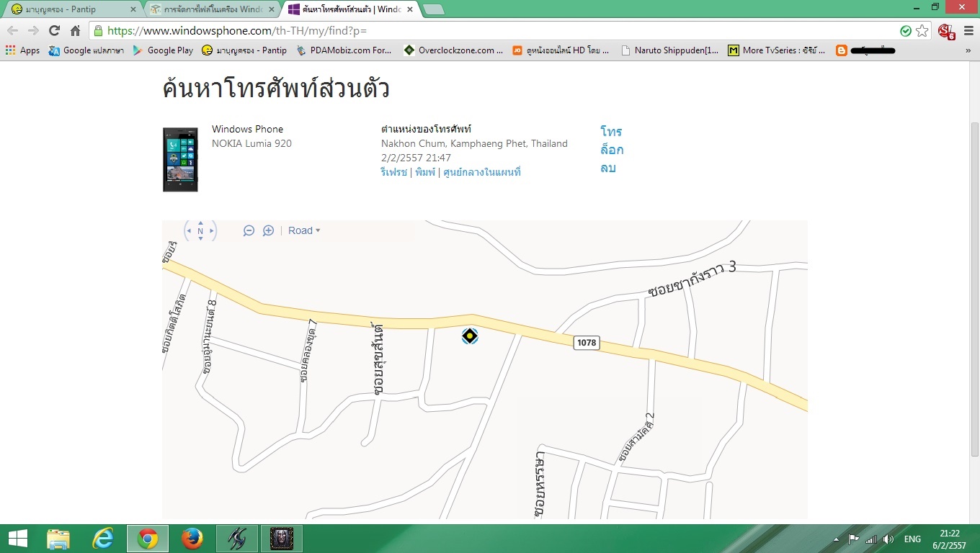
Task: Click the 'ซอยชากังราว 3' street label on the map
Action: [x=692, y=280]
